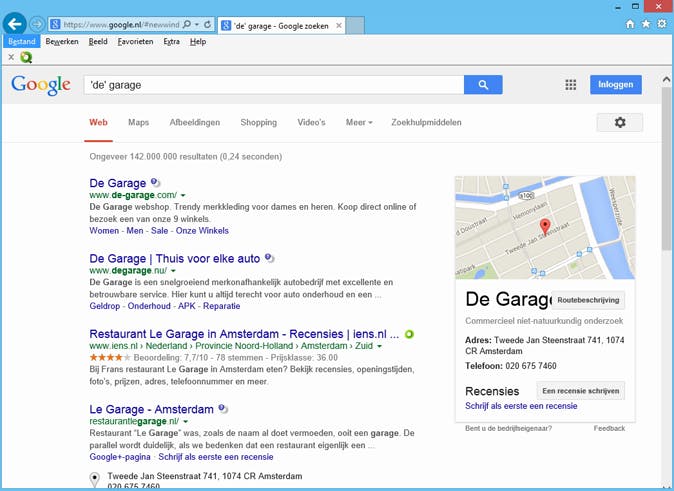674x491 pixels.
Task: Open the Extra menu
Action: (172, 41)
